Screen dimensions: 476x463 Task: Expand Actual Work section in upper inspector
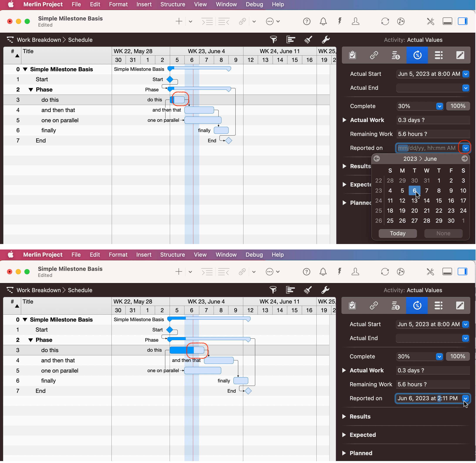click(x=345, y=120)
